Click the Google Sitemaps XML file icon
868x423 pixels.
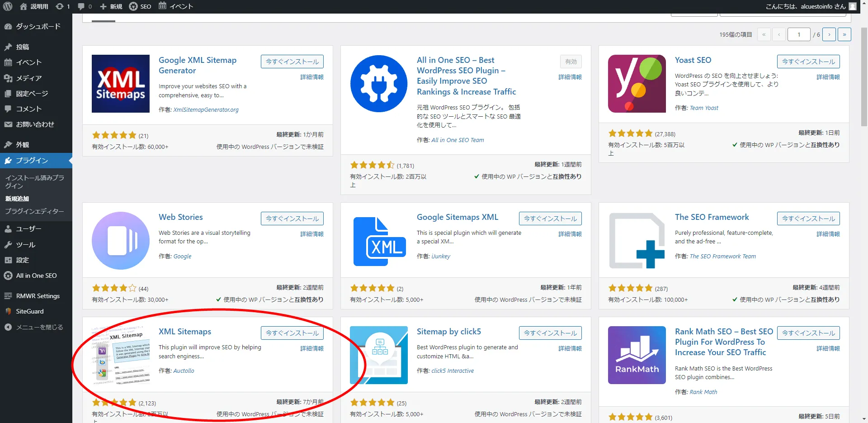(379, 241)
